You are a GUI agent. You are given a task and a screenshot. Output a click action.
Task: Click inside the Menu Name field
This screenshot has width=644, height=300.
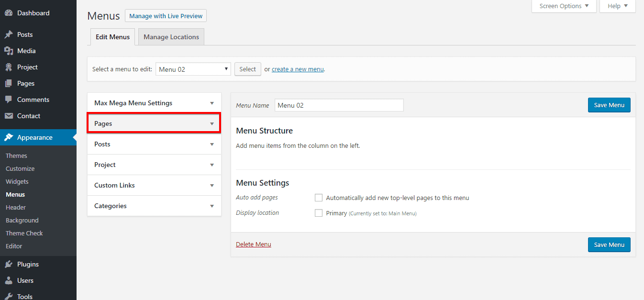pos(339,105)
